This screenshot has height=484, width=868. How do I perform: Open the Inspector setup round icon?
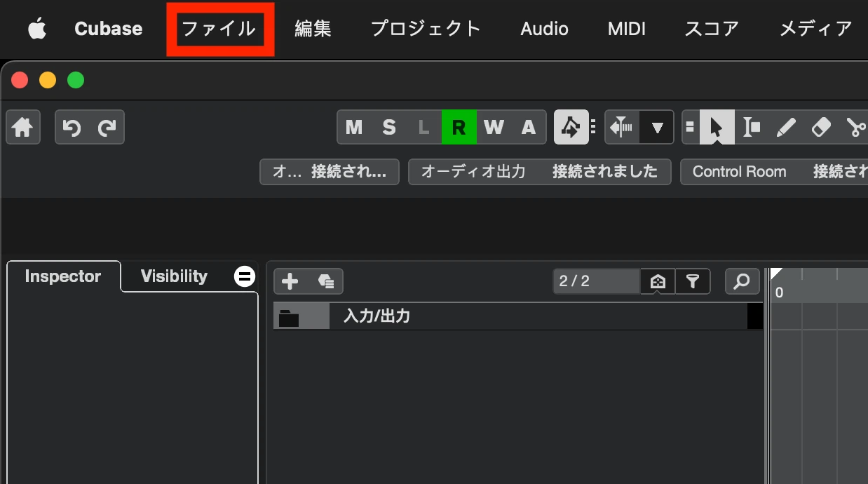click(244, 277)
